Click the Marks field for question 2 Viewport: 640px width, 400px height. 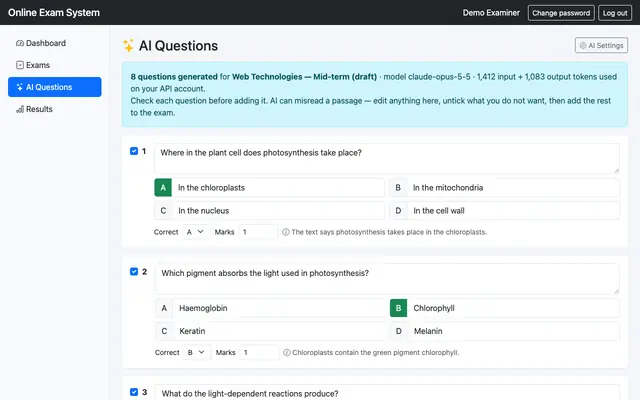259,352
